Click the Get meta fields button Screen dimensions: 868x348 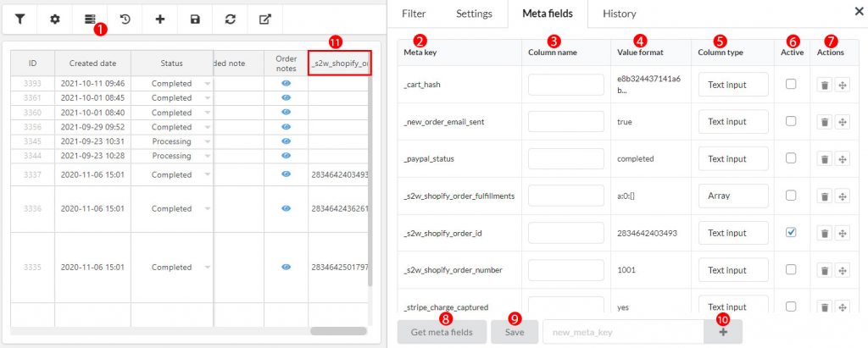[x=442, y=332]
